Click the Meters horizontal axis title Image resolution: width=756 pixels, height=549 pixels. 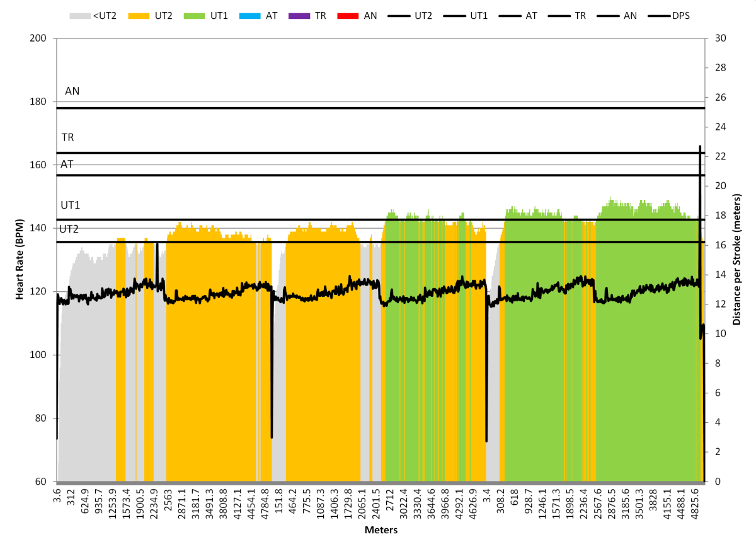point(381,530)
